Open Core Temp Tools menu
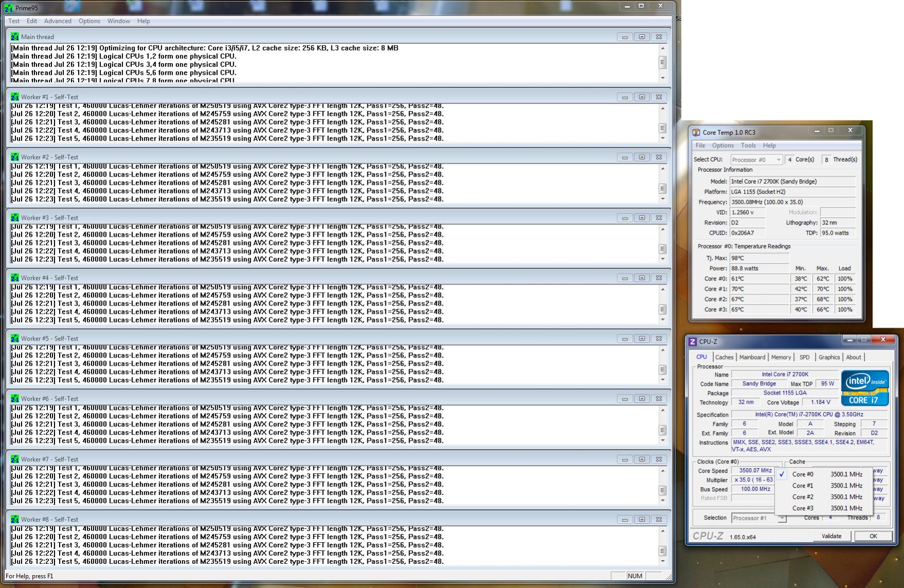 point(748,146)
